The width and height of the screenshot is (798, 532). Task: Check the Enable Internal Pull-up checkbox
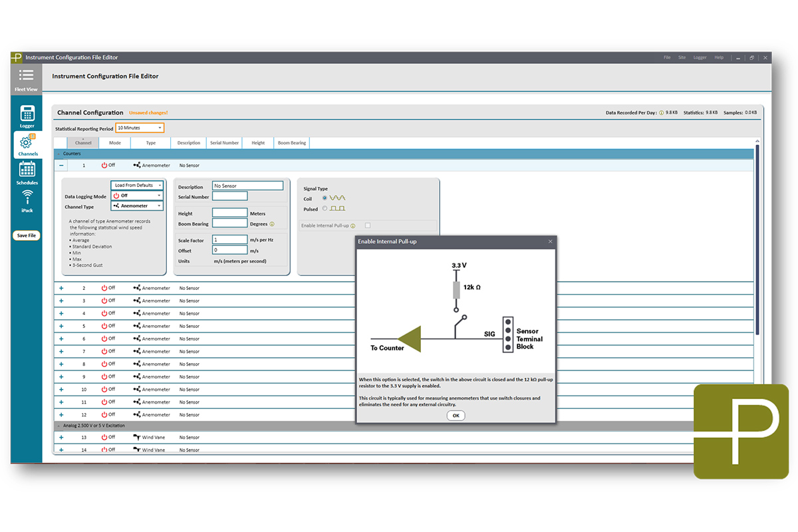click(x=368, y=226)
